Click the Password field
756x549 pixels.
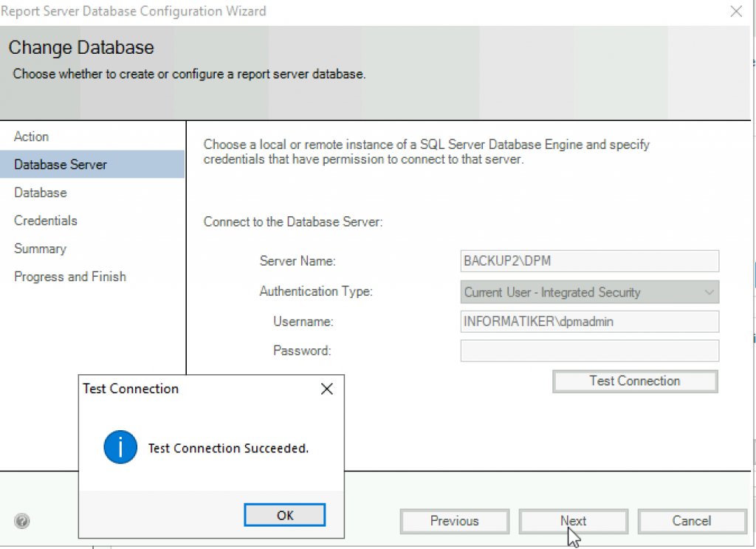coord(590,351)
